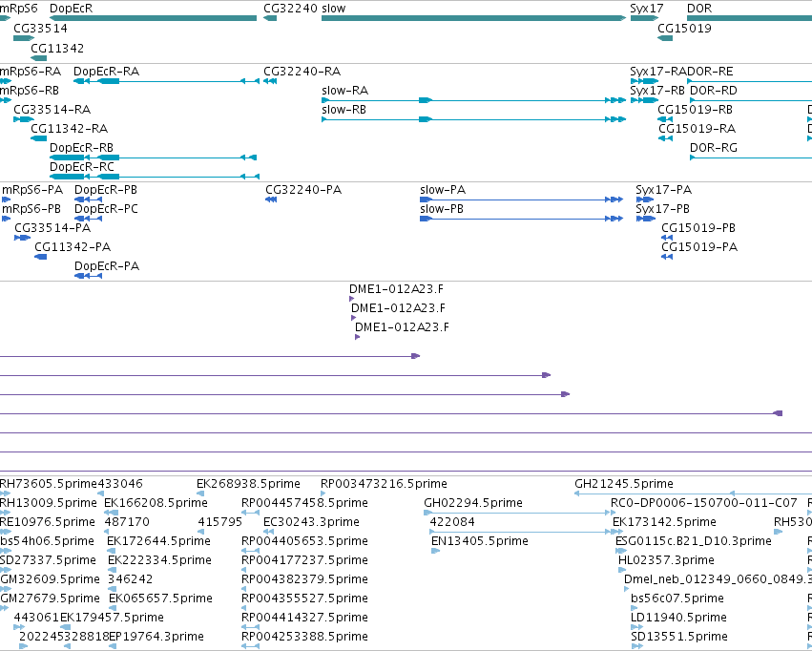Screen dimensions: 812x651
Task: Select the DOR-RG transcript label
Action: (x=713, y=148)
